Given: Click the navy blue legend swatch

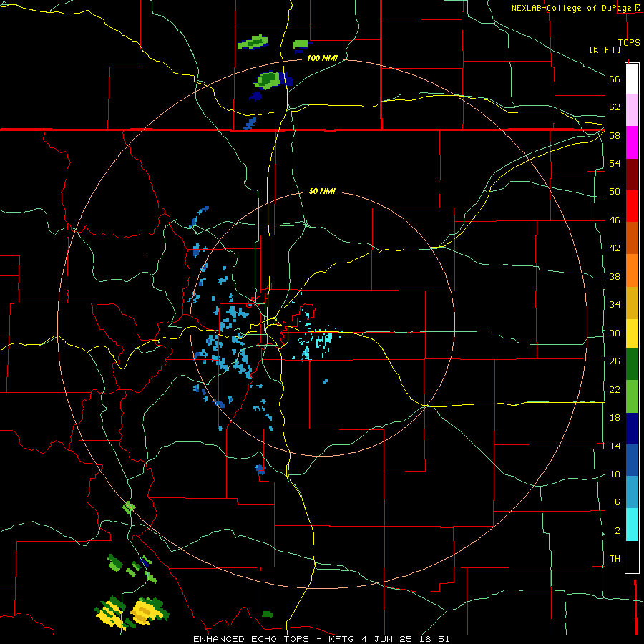Looking at the screenshot, I should 632,429.
